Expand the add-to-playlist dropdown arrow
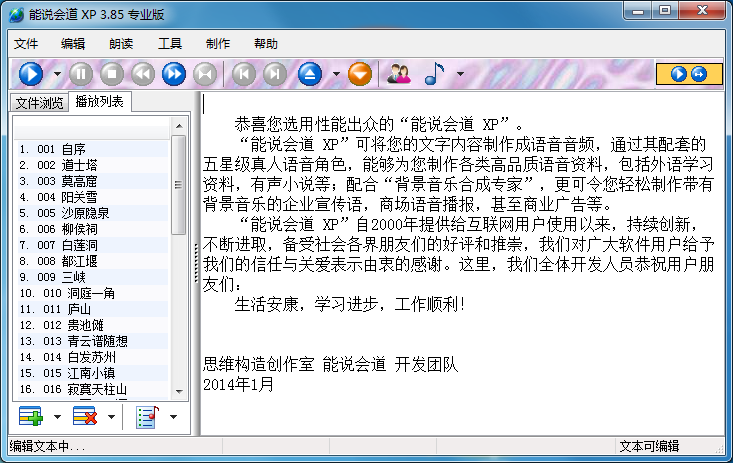The image size is (733, 463). click(57, 417)
